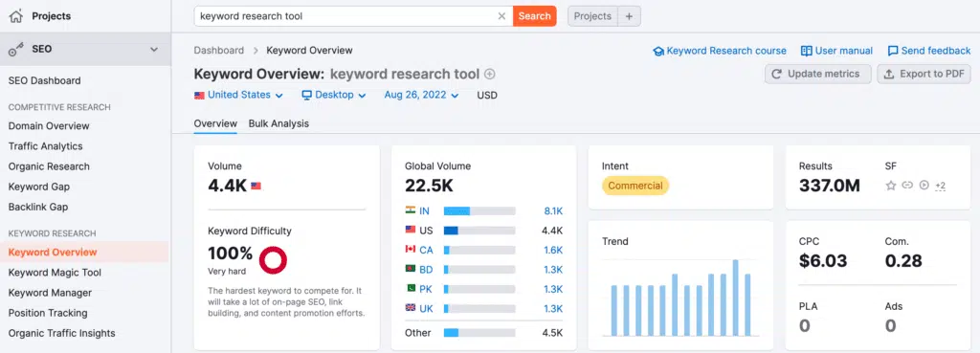
Task: Click the UK flag icon
Action: click(x=410, y=307)
